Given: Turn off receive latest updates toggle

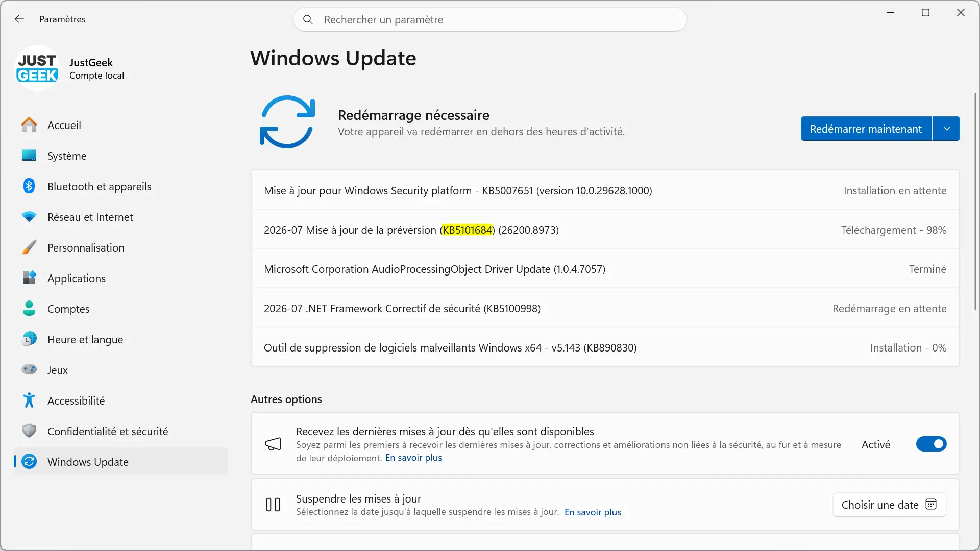Looking at the screenshot, I should click(x=931, y=444).
